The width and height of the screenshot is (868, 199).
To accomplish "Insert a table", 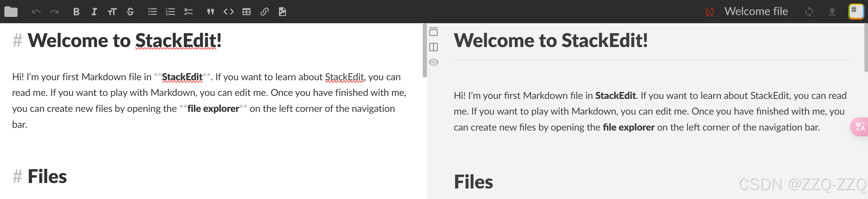I will click(x=246, y=12).
